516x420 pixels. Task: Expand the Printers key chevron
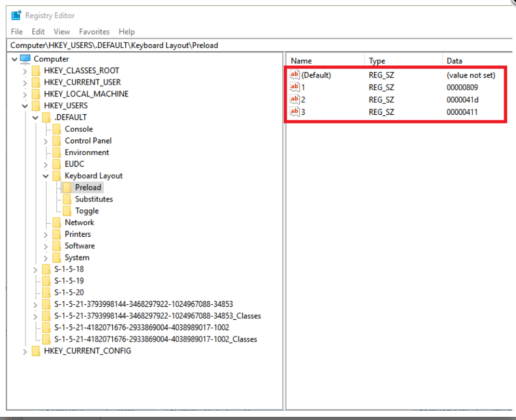click(46, 235)
